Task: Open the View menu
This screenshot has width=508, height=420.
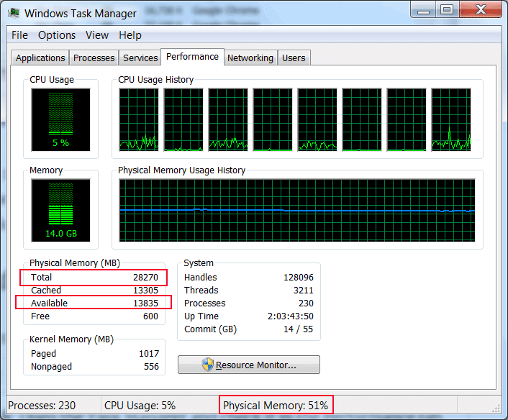Action: coord(97,35)
